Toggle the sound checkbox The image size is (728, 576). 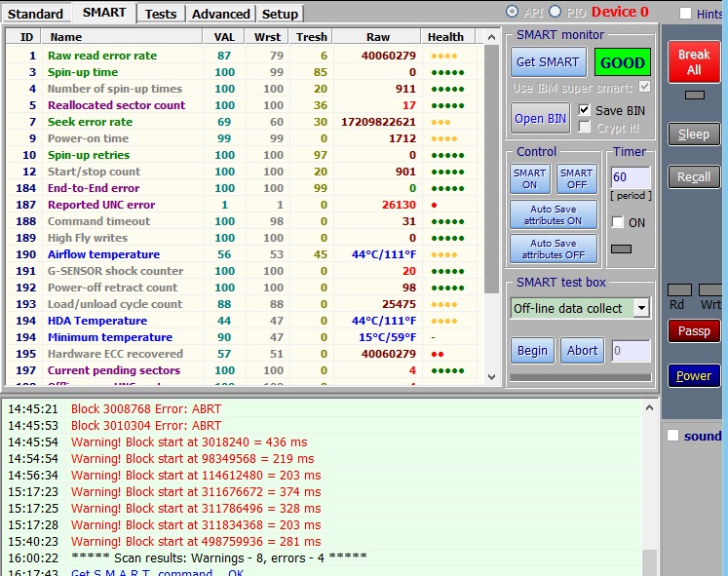672,436
